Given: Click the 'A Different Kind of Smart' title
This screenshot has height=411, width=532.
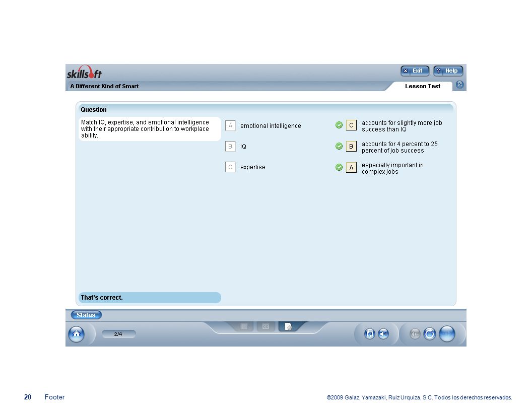Looking at the screenshot, I should pos(104,86).
